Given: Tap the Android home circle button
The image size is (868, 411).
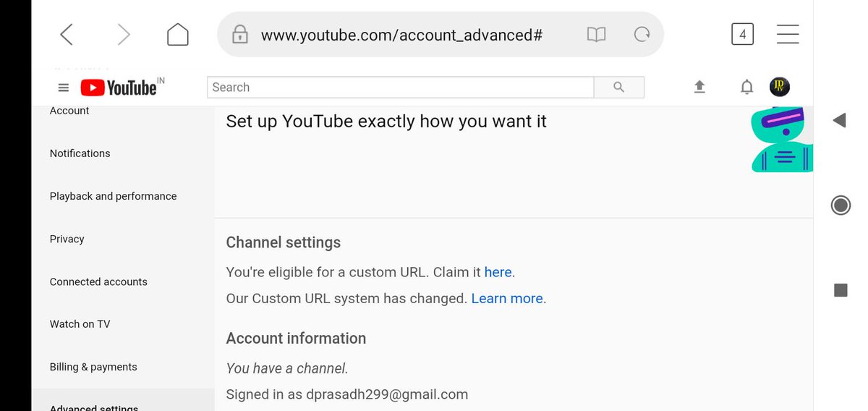Looking at the screenshot, I should (x=841, y=205).
